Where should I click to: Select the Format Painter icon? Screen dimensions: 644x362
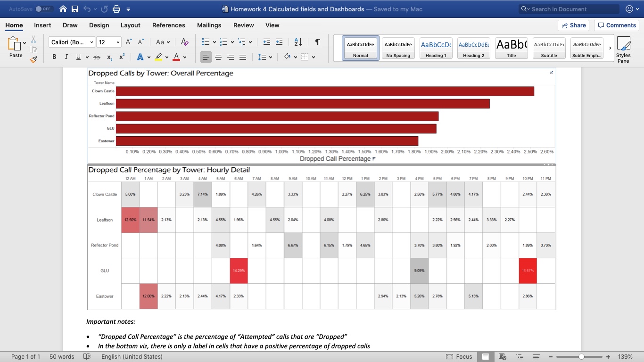[x=33, y=59]
